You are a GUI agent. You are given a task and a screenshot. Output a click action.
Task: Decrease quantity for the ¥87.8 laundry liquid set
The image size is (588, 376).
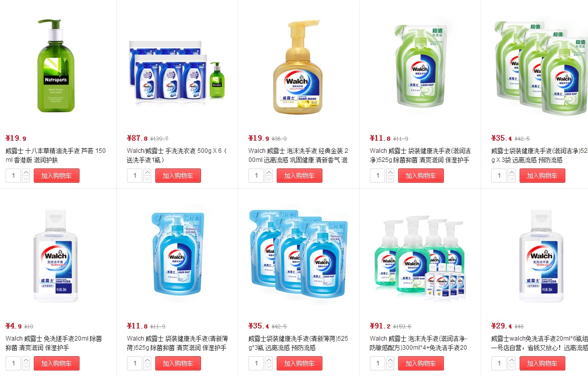pyautogui.click(x=147, y=179)
